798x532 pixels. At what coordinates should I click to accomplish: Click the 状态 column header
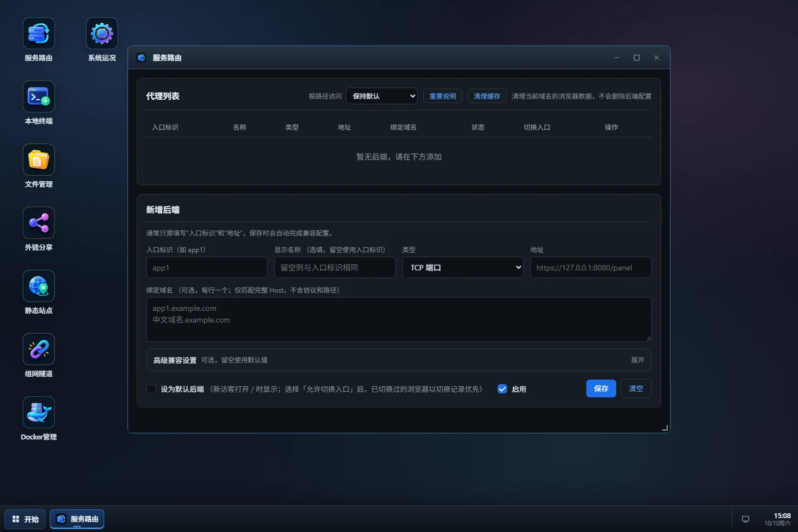click(478, 127)
